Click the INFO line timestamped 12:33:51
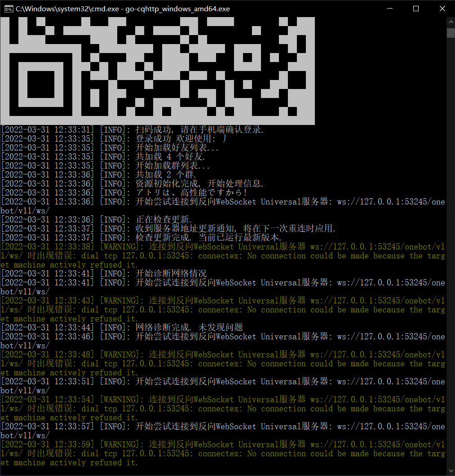Viewport: 455px width, 476px height. point(223,386)
